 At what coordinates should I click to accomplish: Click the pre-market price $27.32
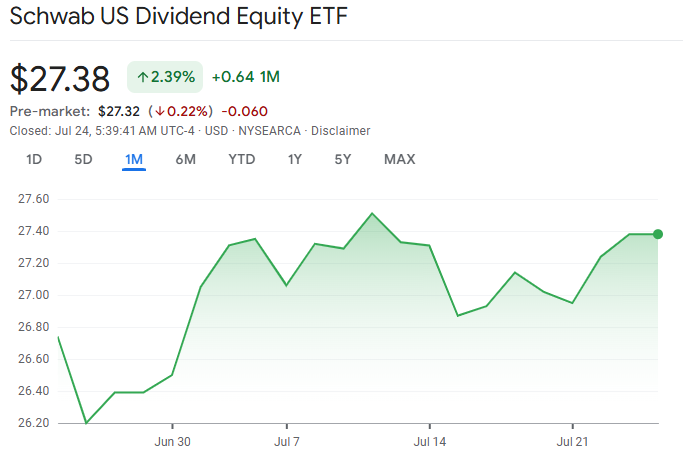click(119, 112)
